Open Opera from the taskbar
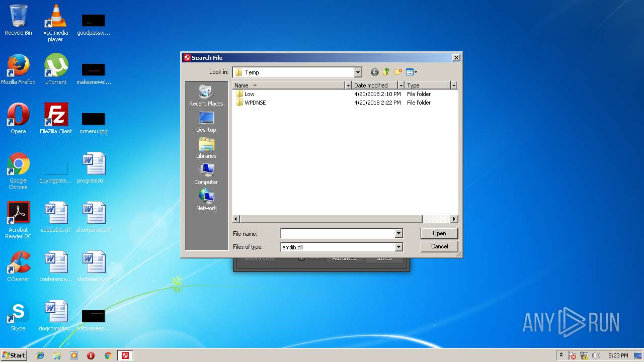Viewport: 644px width, 362px height. click(x=91, y=355)
